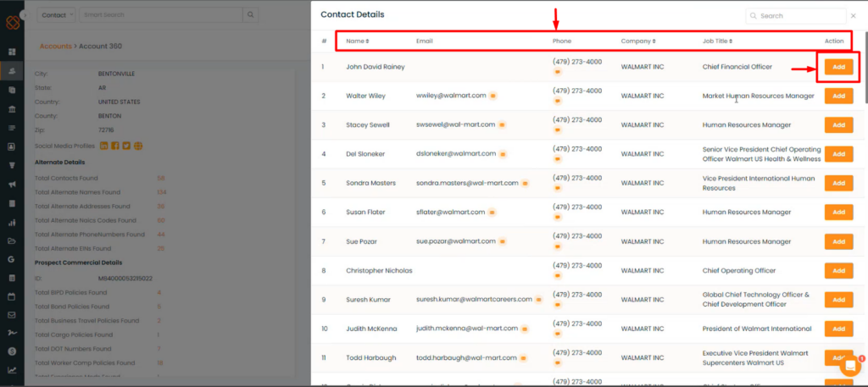Click job title Chief Financial Officer

click(x=737, y=67)
